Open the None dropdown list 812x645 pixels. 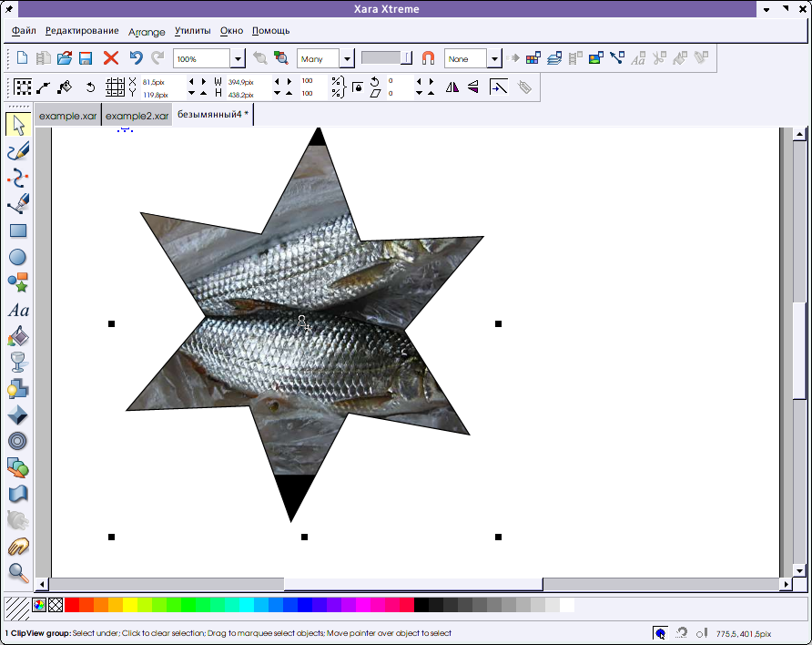point(494,59)
